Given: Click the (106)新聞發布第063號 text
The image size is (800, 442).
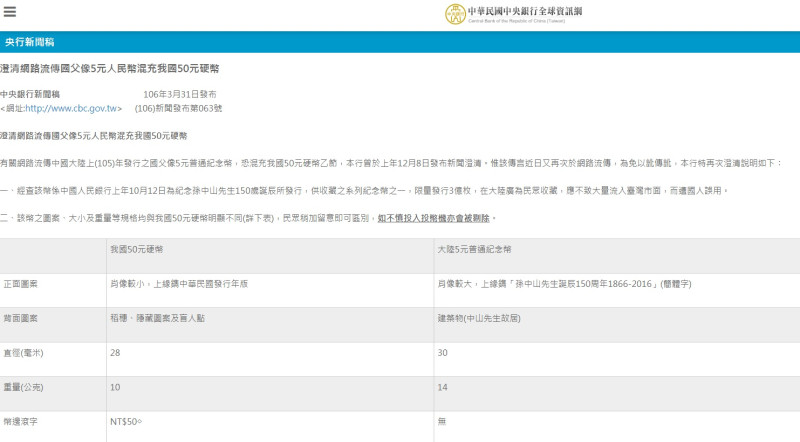Looking at the screenshot, I should click(179, 108).
